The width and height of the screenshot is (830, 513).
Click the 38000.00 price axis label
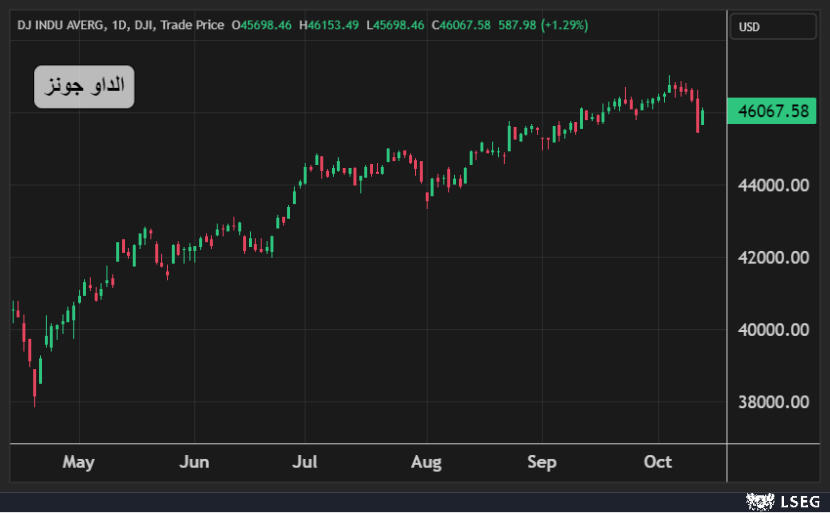(773, 402)
